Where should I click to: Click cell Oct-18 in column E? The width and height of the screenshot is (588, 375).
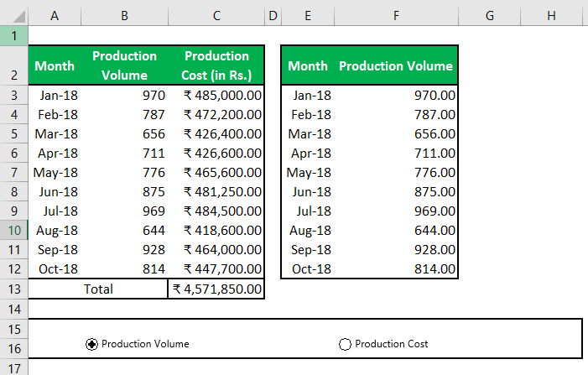pos(308,268)
